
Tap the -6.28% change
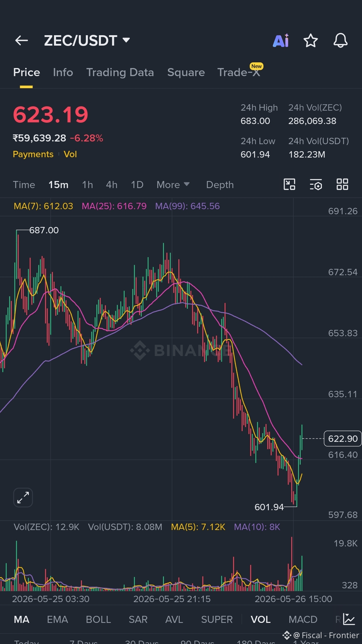pos(86,138)
